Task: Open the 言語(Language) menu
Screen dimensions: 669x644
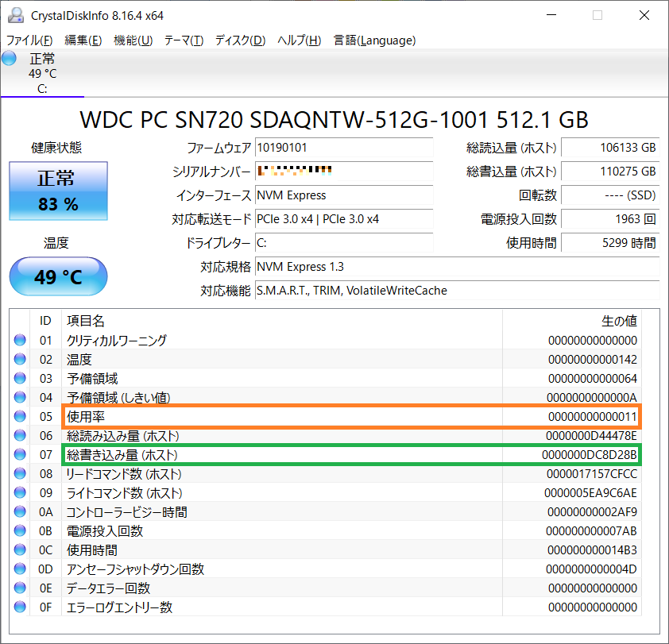Action: [374, 40]
